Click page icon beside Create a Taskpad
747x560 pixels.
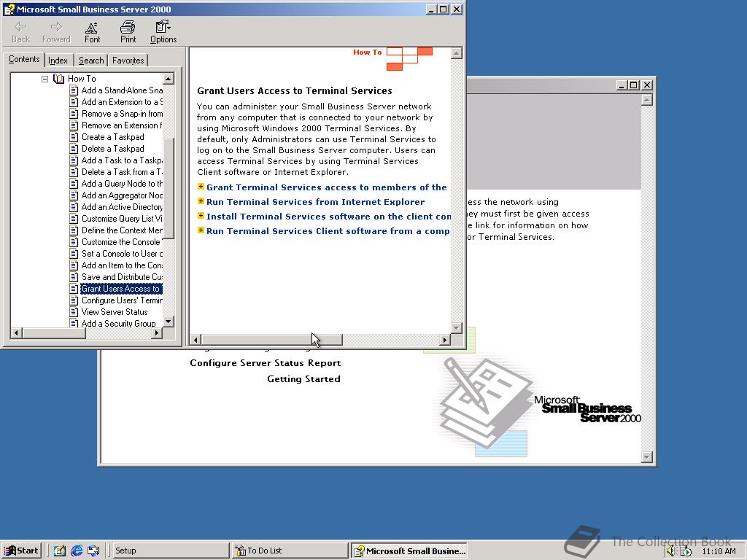point(74,137)
